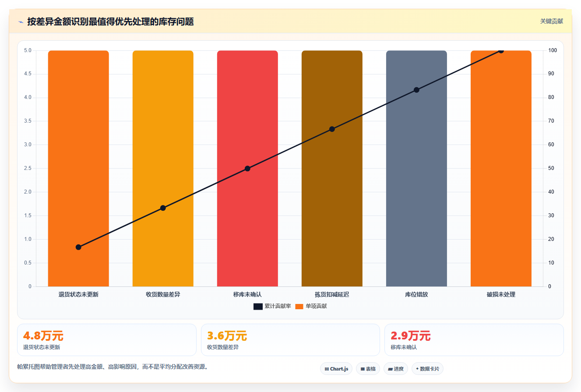The width and height of the screenshot is (581, 392).
Task: Select the orange 破损未处理 bar
Action: (x=501, y=168)
